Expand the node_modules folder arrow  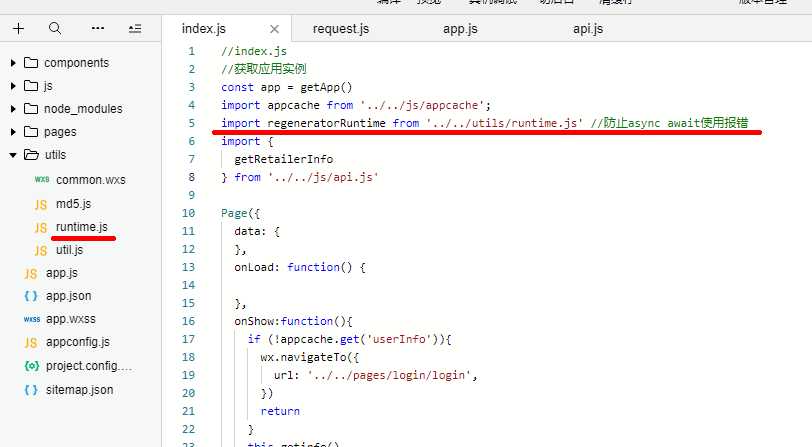[x=13, y=109]
